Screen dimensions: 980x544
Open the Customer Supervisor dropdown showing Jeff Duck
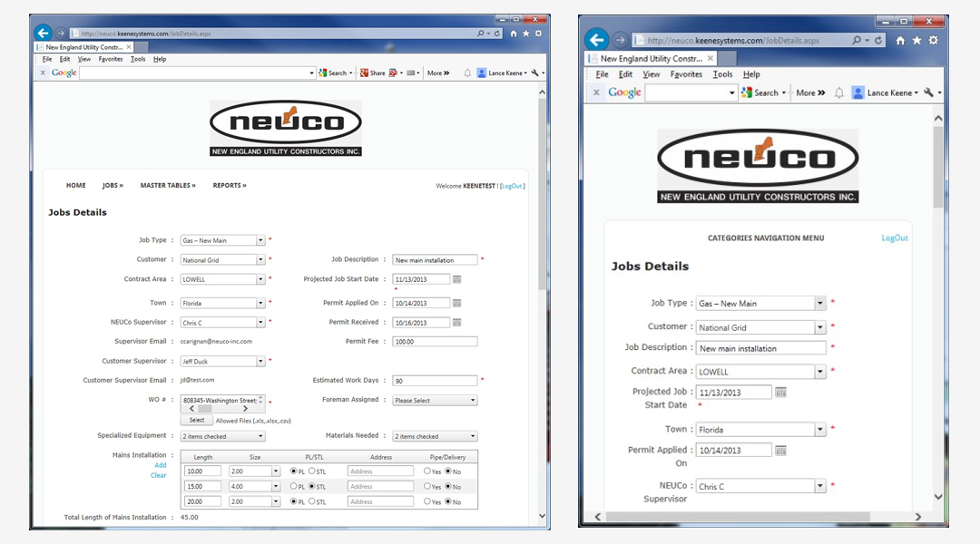[x=222, y=361]
